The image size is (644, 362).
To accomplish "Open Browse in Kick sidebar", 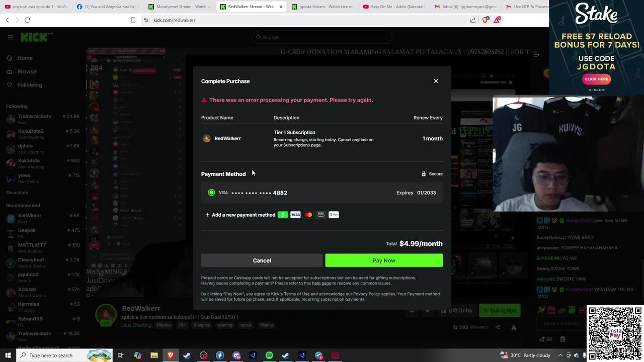I will click(22, 71).
